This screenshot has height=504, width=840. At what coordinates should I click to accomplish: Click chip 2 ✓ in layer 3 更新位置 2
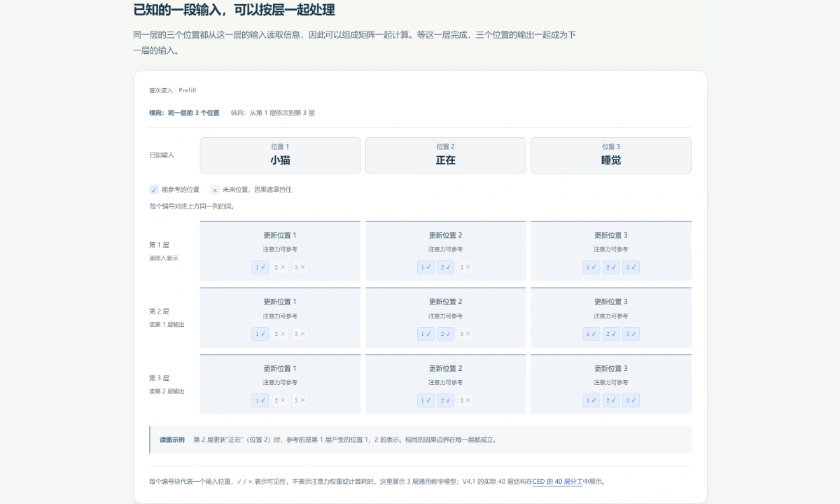click(x=445, y=400)
